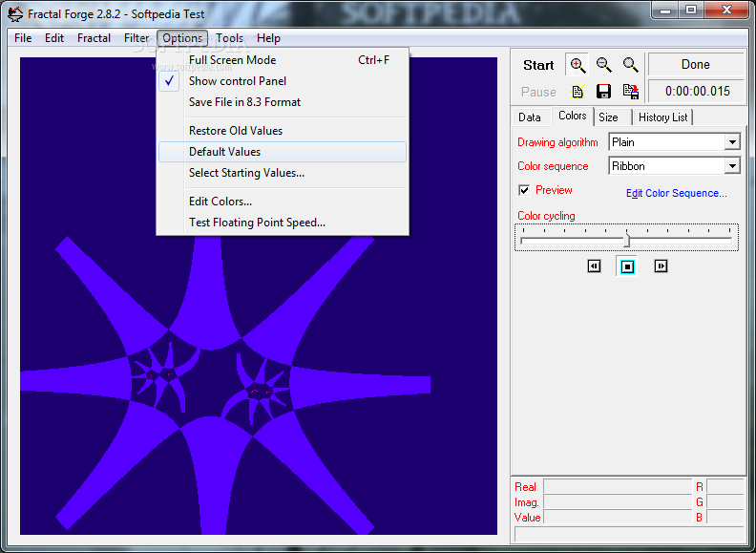
Task: Choose Select Starting Values...
Action: [283, 173]
